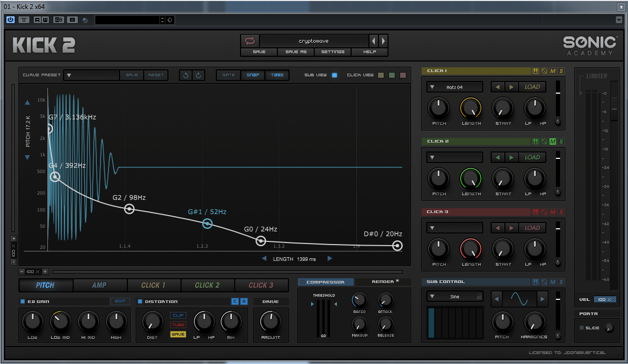The height and width of the screenshot is (364, 628).
Task: Open the cryptowave preset browser
Action: (x=314, y=41)
